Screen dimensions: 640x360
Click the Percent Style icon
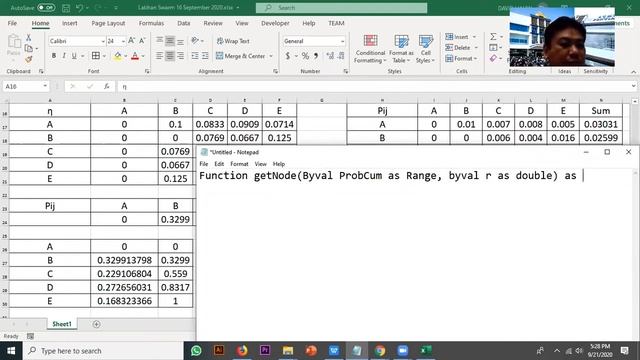[x=305, y=56]
